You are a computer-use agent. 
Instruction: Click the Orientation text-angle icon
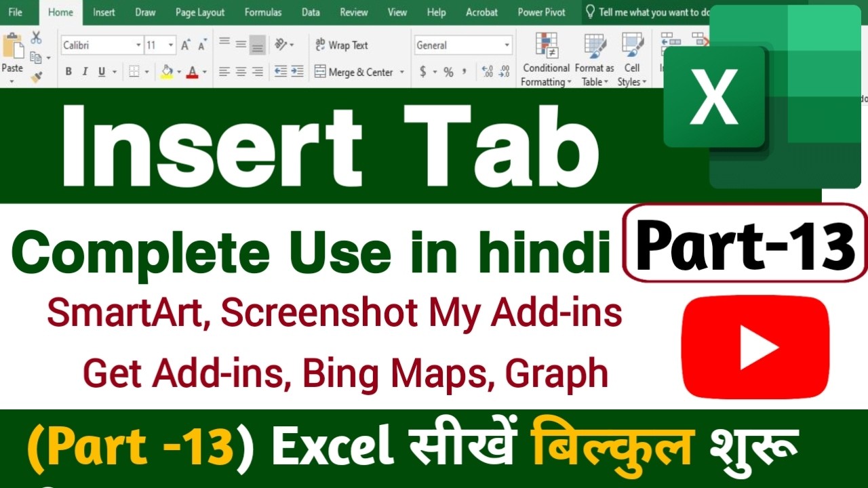[280, 45]
